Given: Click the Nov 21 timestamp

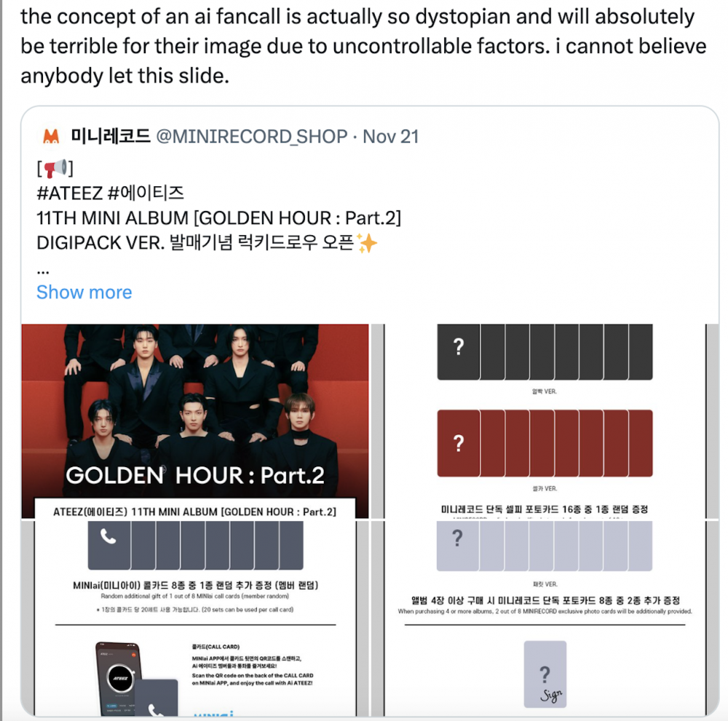Looking at the screenshot, I should coord(390,136).
